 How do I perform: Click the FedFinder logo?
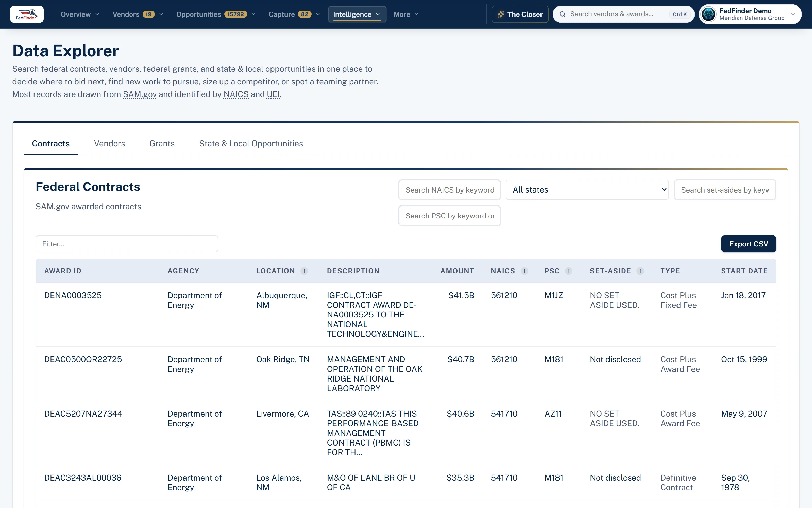click(27, 14)
